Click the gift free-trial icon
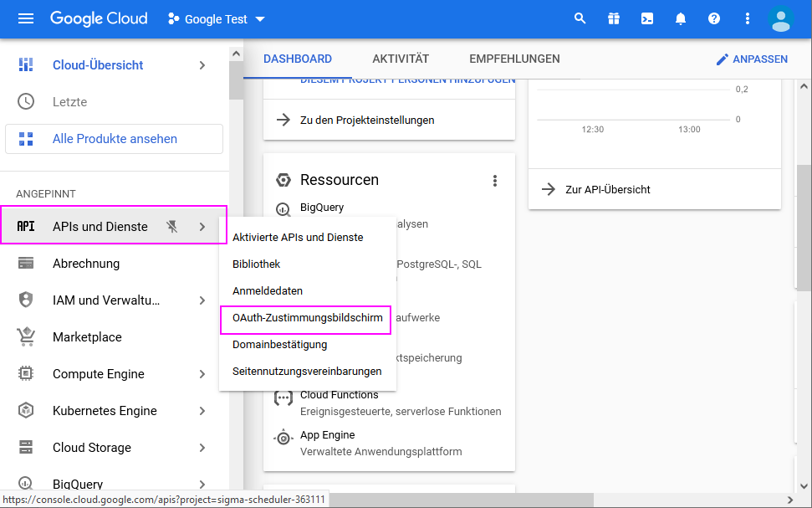The width and height of the screenshot is (812, 508). (x=614, y=19)
